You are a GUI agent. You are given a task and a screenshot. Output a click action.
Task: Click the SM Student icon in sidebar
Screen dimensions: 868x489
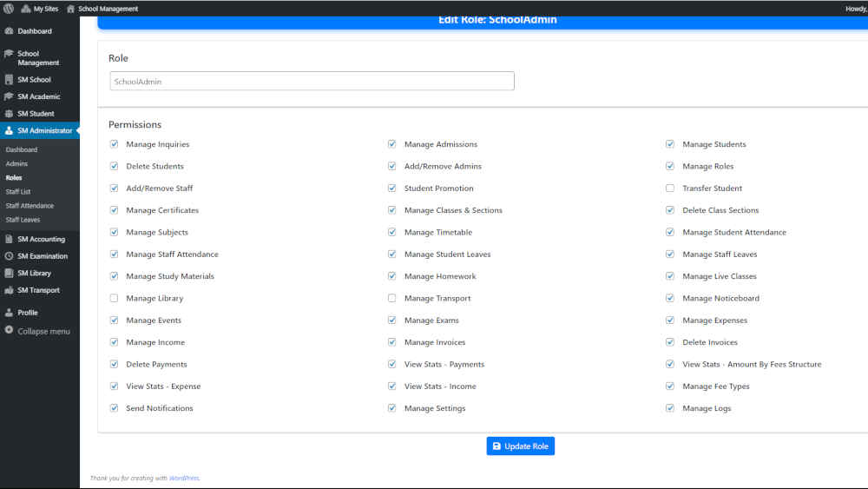click(x=9, y=114)
